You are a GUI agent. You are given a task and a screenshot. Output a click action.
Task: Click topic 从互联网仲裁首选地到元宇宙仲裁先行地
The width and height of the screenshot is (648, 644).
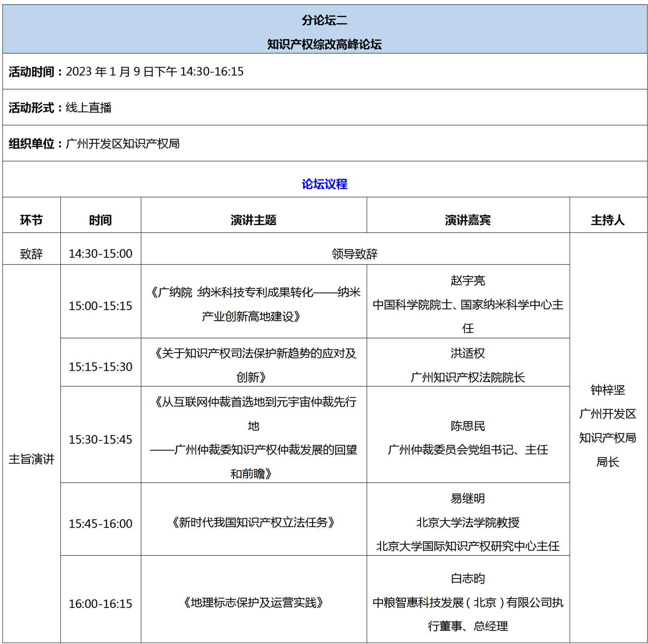point(254,414)
